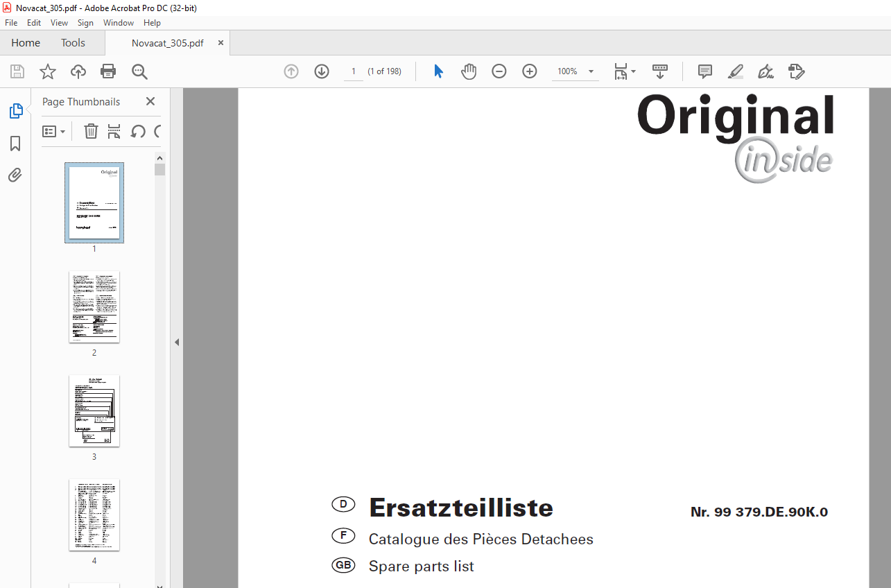Expand the thumbnail Options menu dropdown
The width and height of the screenshot is (891, 588).
coord(53,131)
